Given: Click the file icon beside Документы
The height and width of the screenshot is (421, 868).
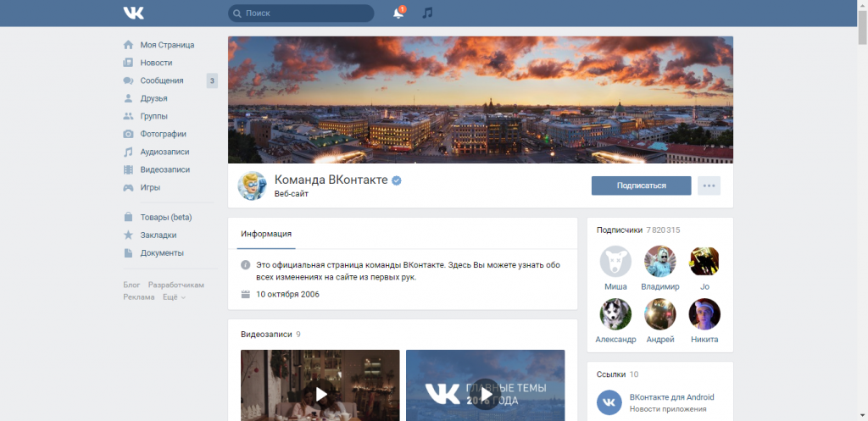Looking at the screenshot, I should [129, 252].
